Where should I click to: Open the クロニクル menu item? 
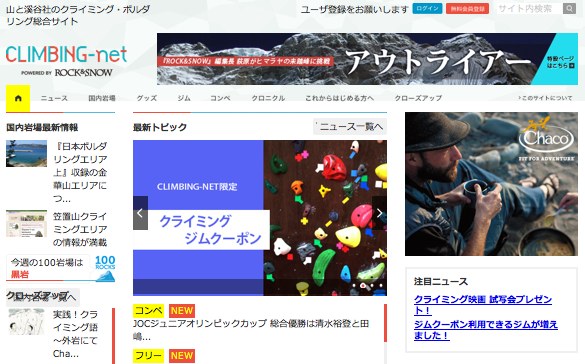coord(268,98)
